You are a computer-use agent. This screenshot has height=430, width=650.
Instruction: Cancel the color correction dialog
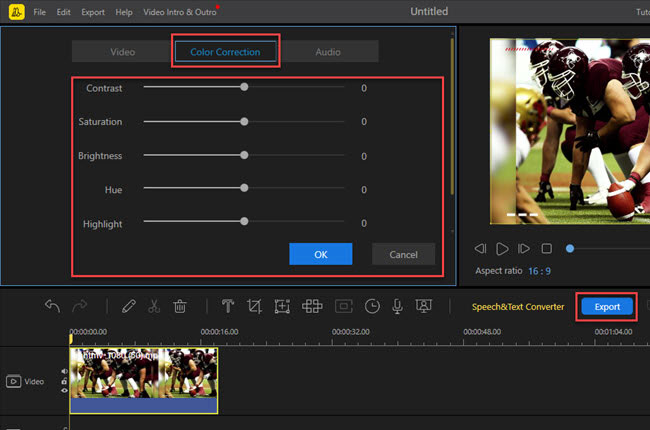pos(403,254)
